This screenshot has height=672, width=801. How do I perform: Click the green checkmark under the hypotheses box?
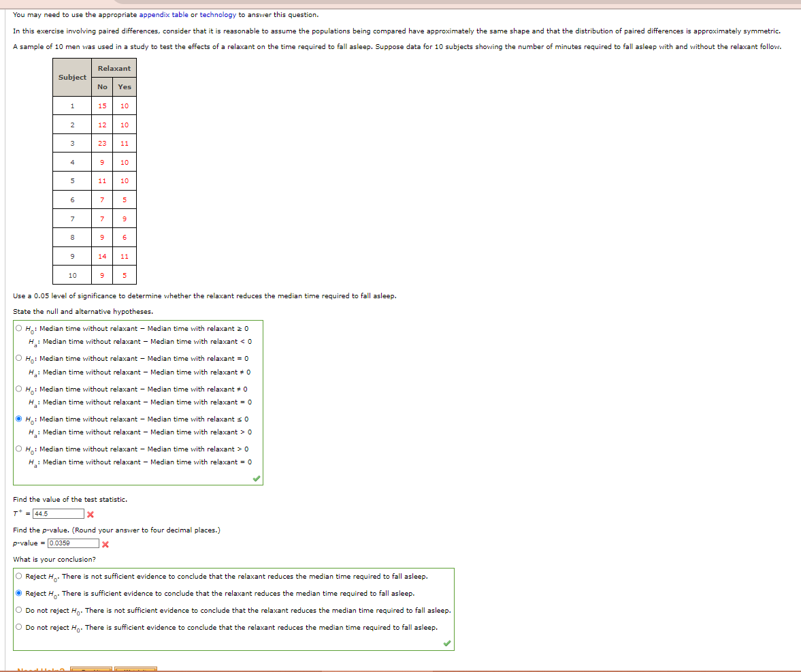(x=257, y=478)
